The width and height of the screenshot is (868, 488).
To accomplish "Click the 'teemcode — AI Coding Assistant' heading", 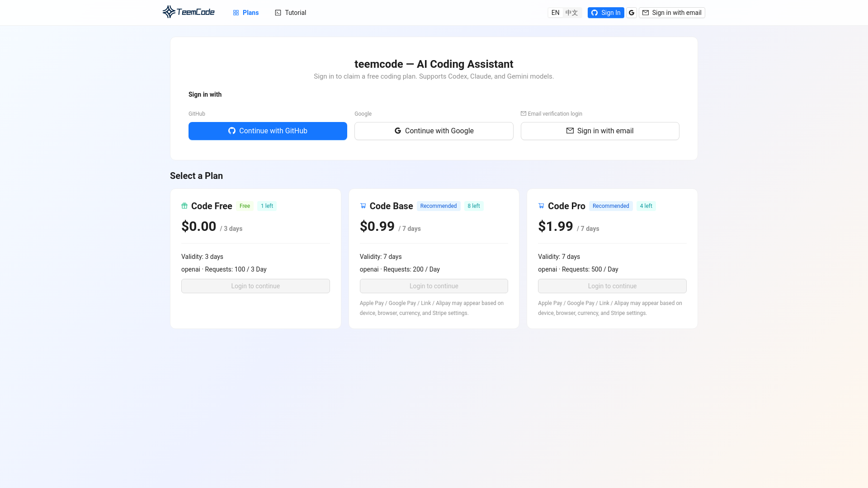I will tap(434, 64).
